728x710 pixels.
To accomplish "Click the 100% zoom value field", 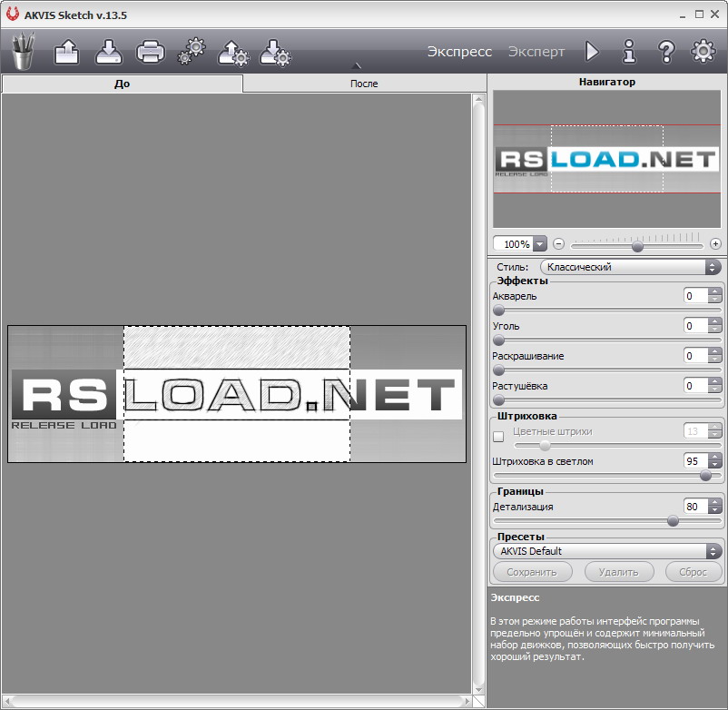I will pyautogui.click(x=514, y=244).
